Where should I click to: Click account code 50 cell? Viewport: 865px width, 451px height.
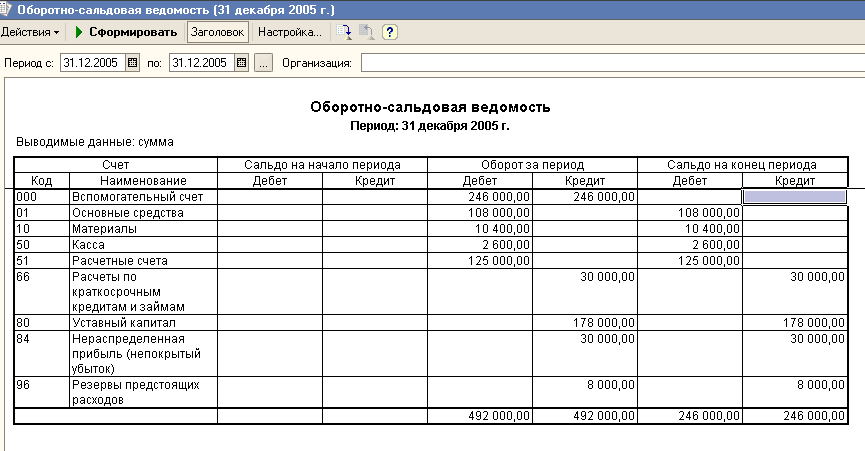pos(42,245)
